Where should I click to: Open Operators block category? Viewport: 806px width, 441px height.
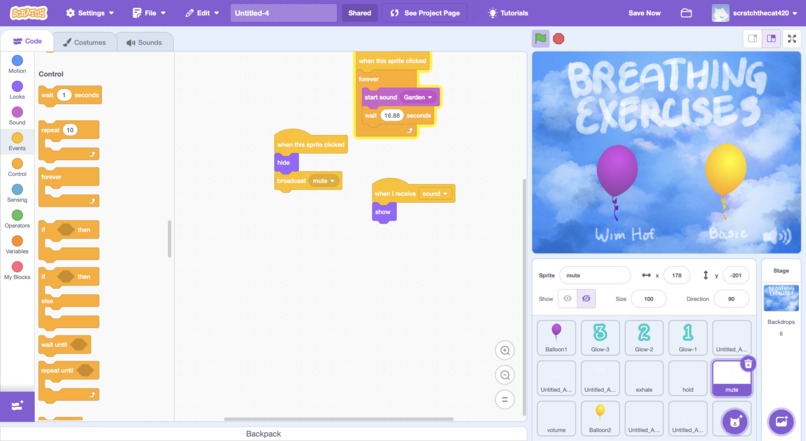point(17,218)
